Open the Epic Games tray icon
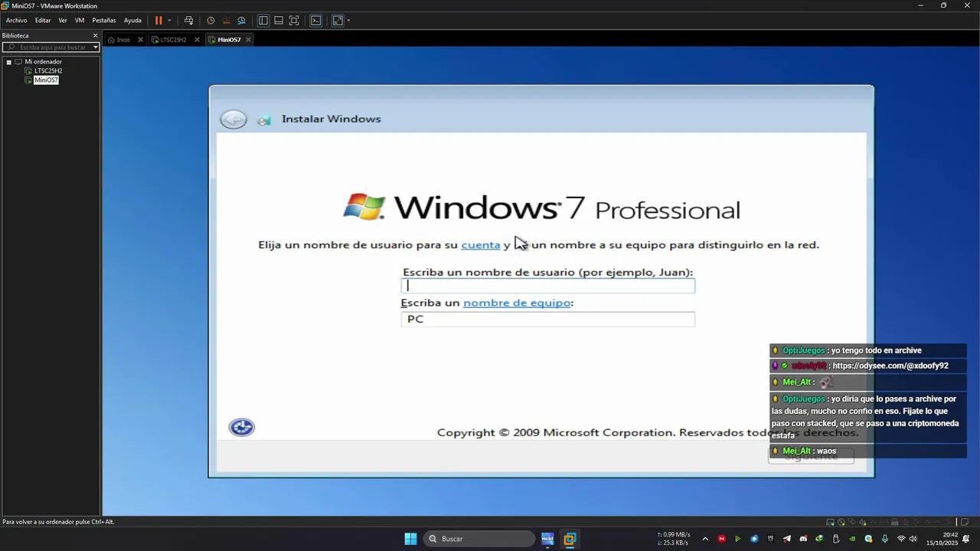This screenshot has width=980, height=551. 771,539
